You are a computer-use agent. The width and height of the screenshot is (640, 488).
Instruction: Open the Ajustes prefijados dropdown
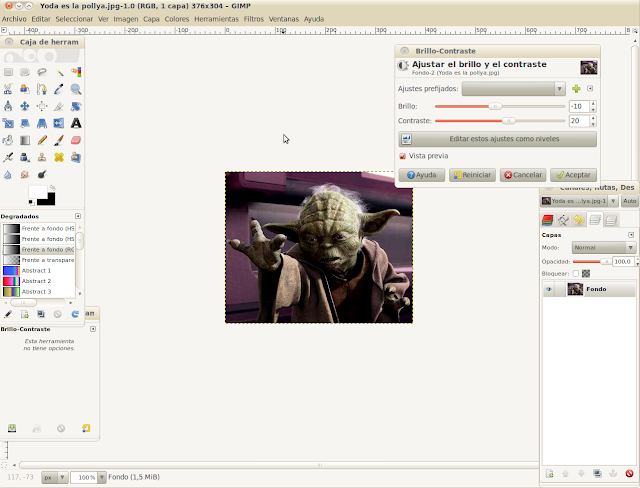(x=513, y=89)
